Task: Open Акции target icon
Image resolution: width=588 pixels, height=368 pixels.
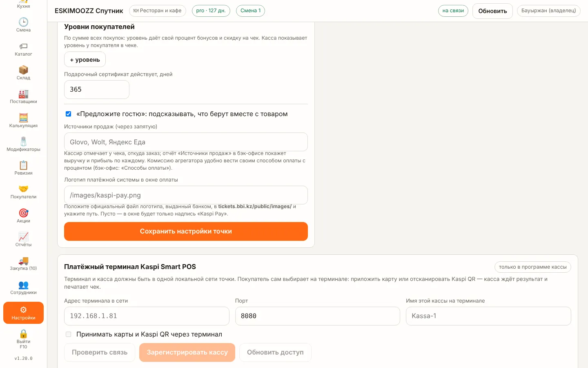Action: click(x=23, y=216)
